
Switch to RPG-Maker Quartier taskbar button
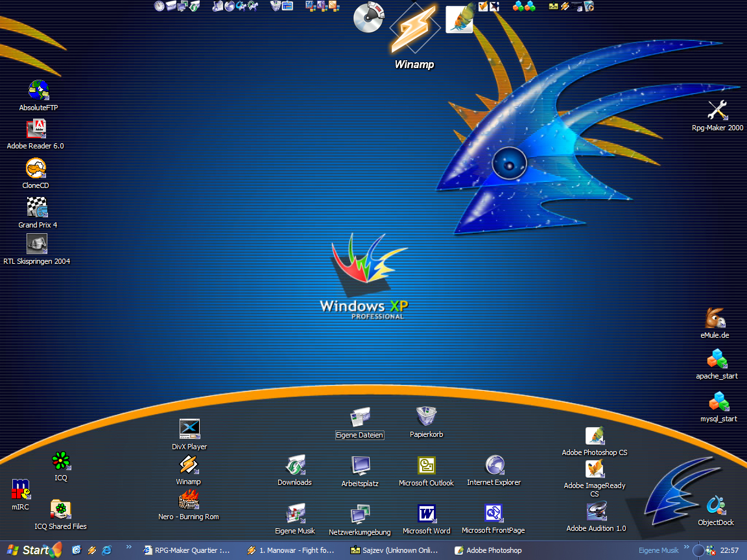click(x=187, y=550)
